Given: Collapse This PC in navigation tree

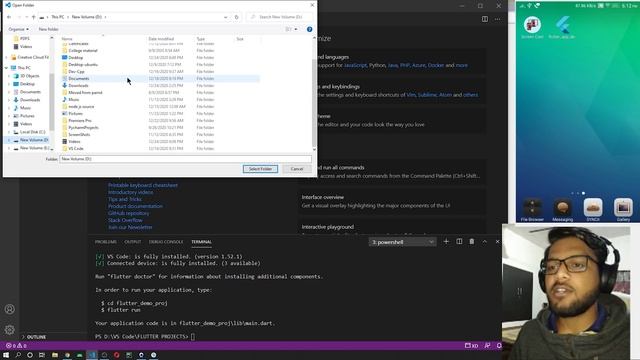Looking at the screenshot, I should (x=7, y=68).
